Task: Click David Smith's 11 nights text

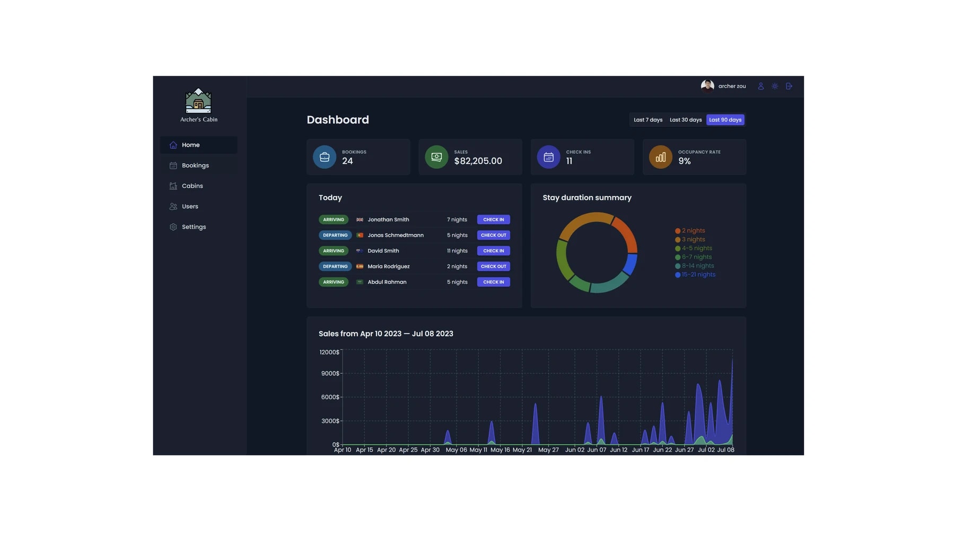Action: 457,251
